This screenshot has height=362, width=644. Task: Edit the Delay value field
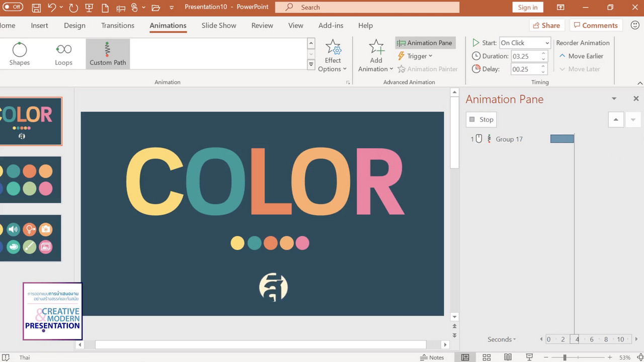click(x=526, y=69)
